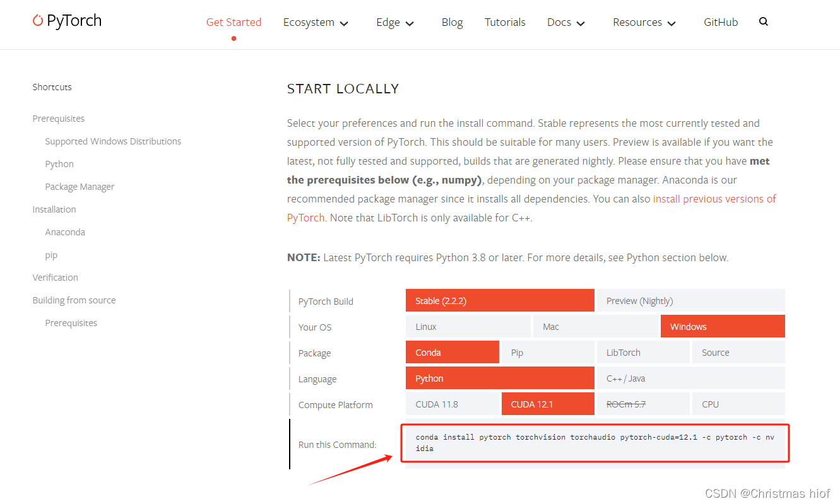
Task: Click the START LOCALLY heading
Action: (x=343, y=89)
